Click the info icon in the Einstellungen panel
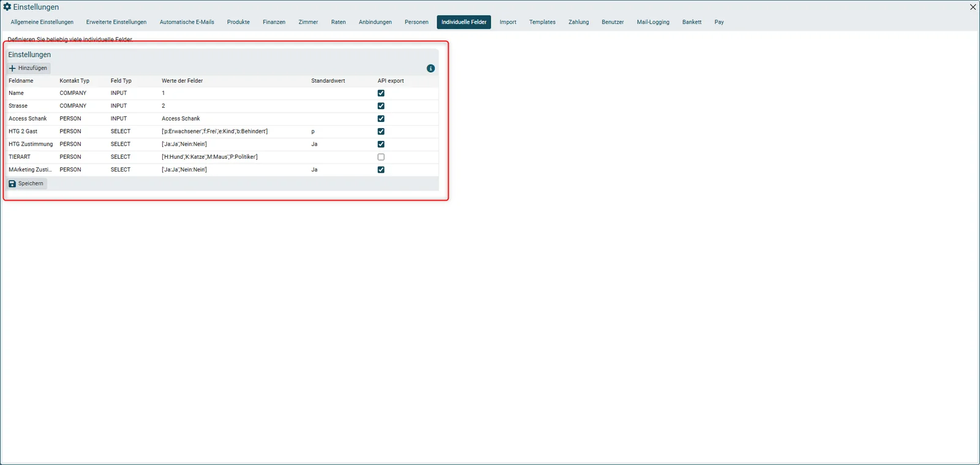Viewport: 980px width, 465px height. [431, 68]
